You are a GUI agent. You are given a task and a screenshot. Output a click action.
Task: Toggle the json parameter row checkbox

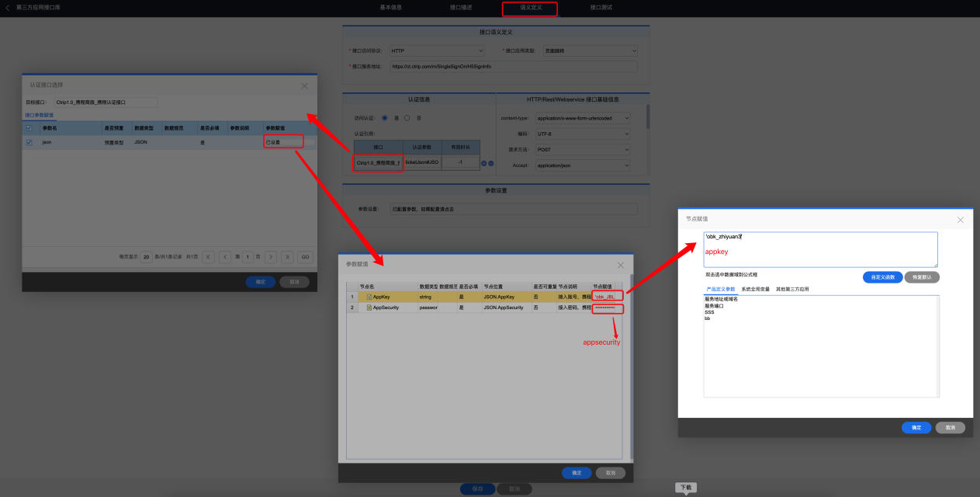pos(29,142)
